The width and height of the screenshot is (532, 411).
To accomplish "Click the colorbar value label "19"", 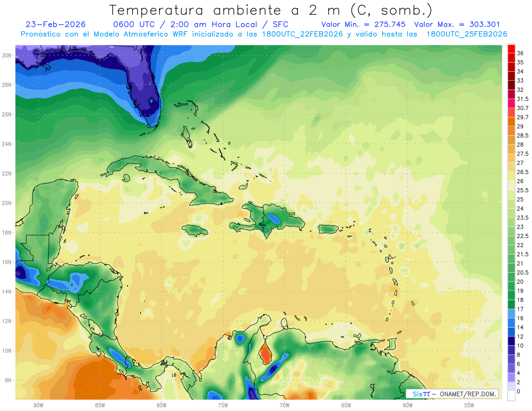I will (x=520, y=290).
